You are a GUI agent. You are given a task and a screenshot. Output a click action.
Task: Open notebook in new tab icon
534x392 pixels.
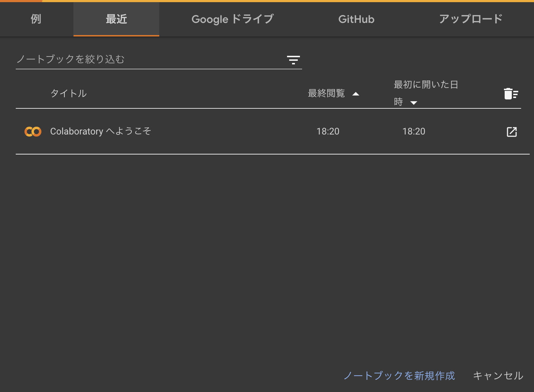[512, 132]
